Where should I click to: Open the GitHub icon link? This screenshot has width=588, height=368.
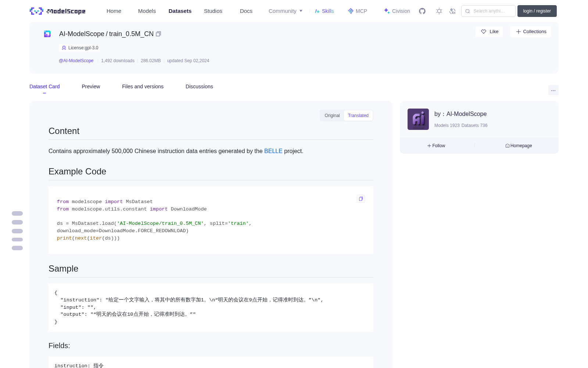point(422,11)
